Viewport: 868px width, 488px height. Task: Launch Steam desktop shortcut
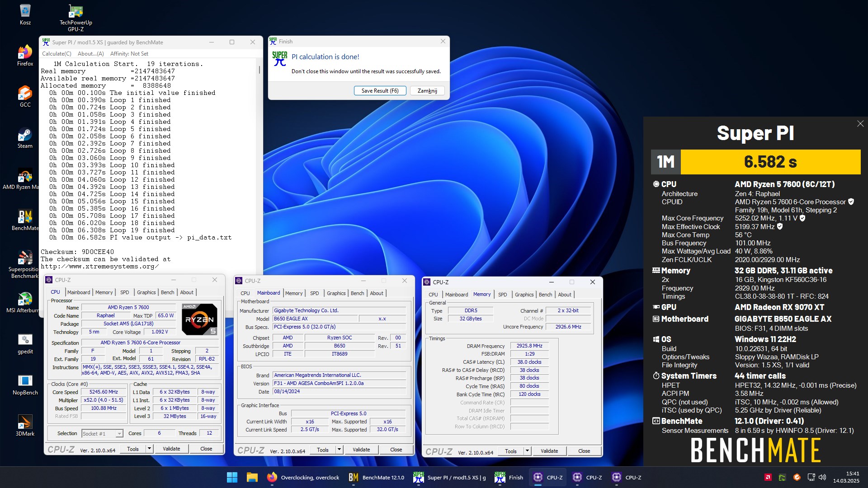pyautogui.click(x=25, y=138)
